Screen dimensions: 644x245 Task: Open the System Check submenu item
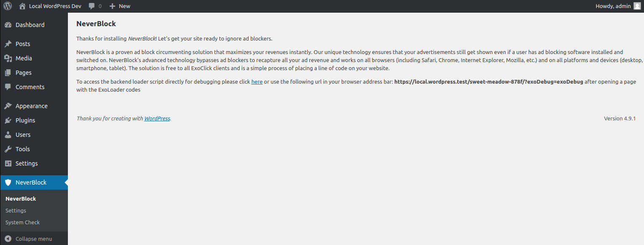coord(22,222)
